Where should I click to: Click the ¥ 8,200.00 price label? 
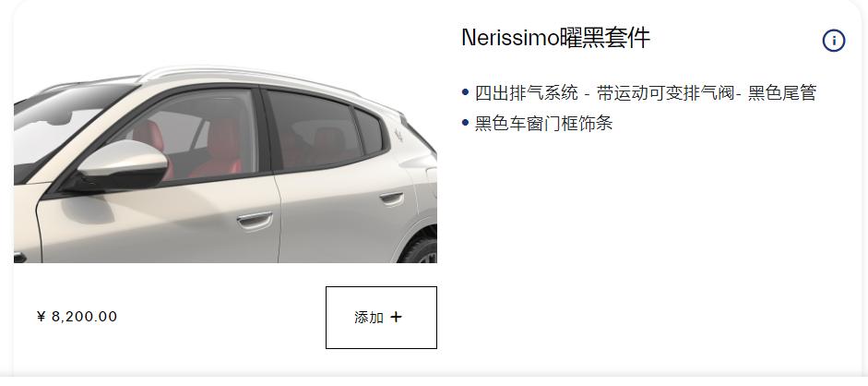(77, 316)
